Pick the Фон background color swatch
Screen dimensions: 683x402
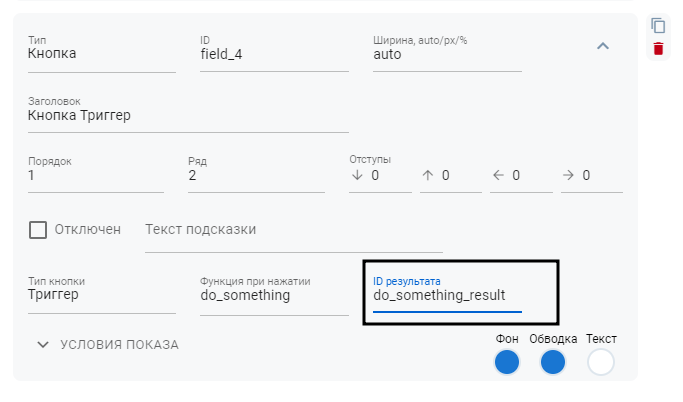507,362
